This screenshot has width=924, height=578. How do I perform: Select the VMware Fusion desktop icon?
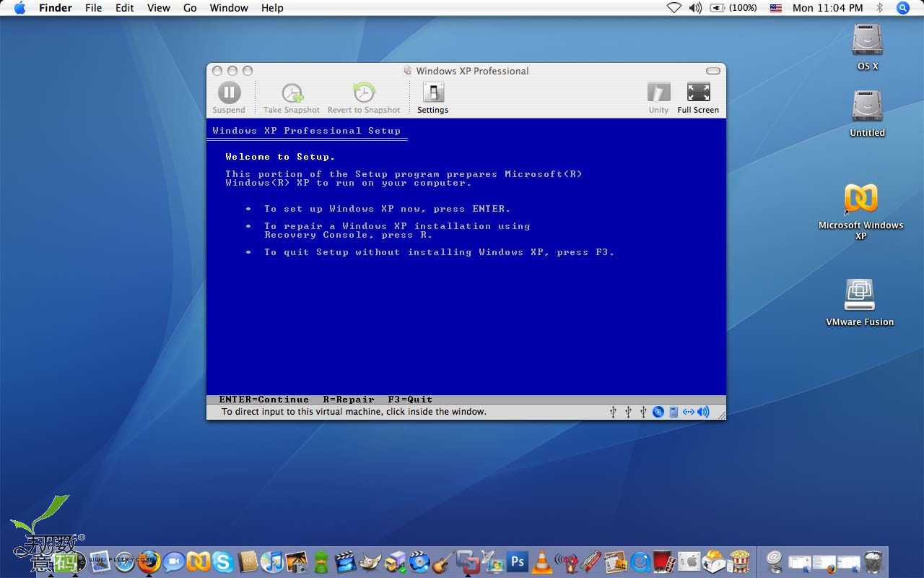coord(859,296)
